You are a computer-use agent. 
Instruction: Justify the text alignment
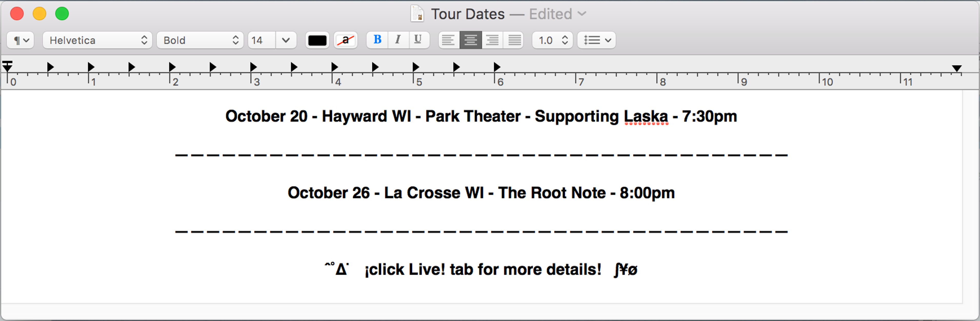point(514,40)
